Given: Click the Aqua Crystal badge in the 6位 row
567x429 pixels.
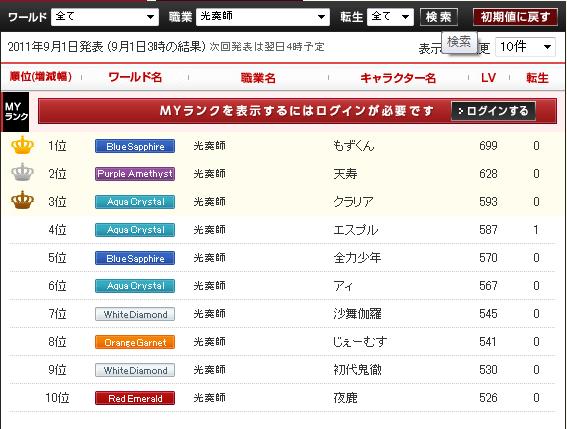Looking at the screenshot, I should (135, 286).
